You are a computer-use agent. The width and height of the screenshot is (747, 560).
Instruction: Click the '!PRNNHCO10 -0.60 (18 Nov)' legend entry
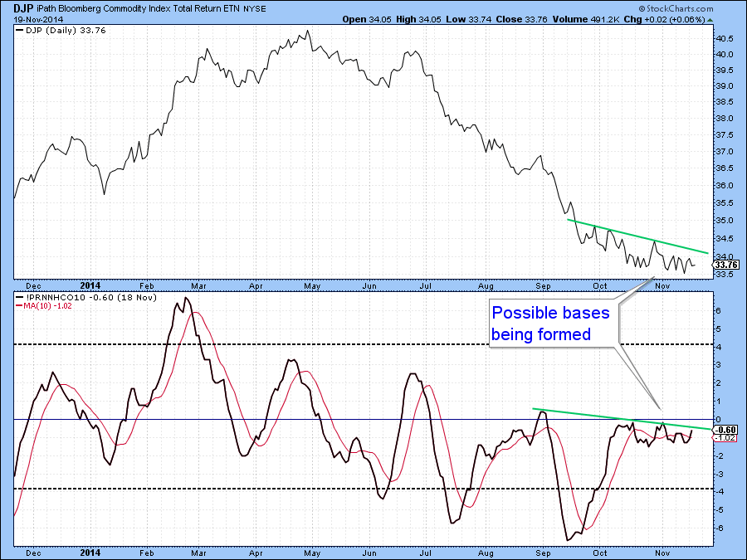coord(86,298)
